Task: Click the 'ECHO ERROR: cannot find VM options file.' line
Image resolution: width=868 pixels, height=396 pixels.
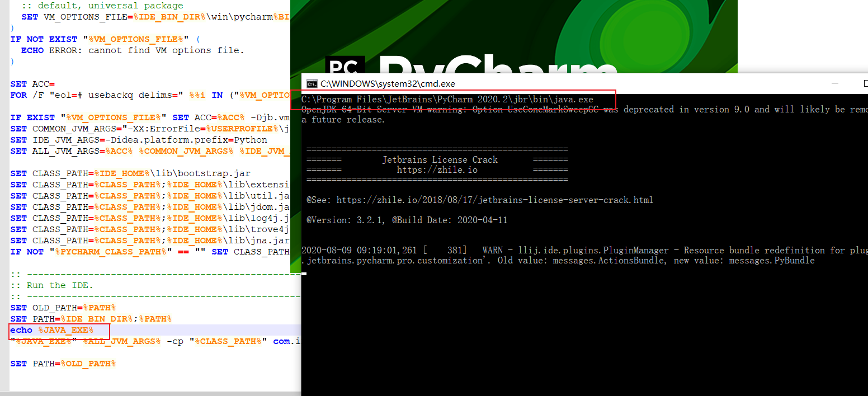Action: tap(133, 50)
